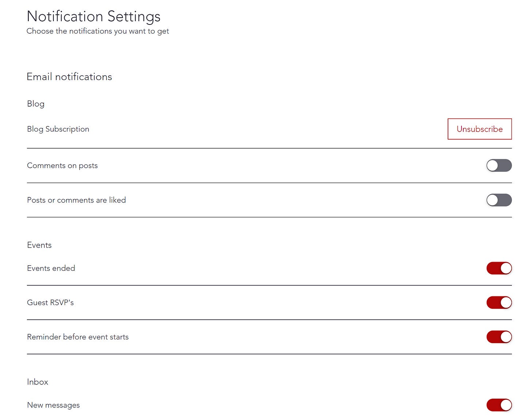The width and height of the screenshot is (532, 418).
Task: Toggle Reminder before event starts off
Action: tap(499, 337)
